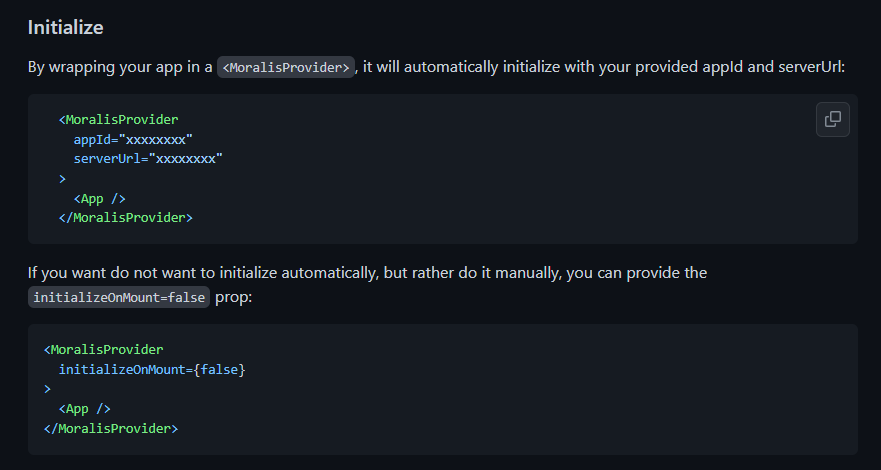Screen dimensions: 881x470
Task: Click closing </MoralisProvider> tag in first code block
Action: click(x=126, y=218)
